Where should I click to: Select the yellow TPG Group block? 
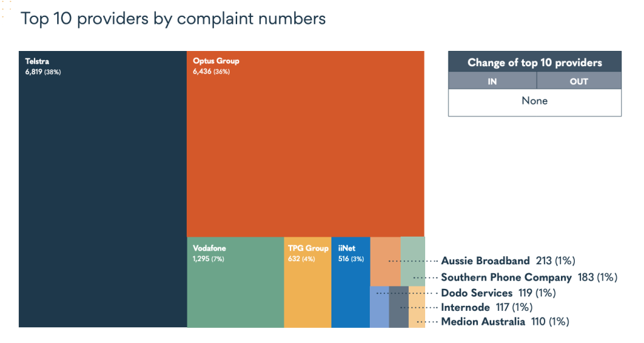click(308, 282)
